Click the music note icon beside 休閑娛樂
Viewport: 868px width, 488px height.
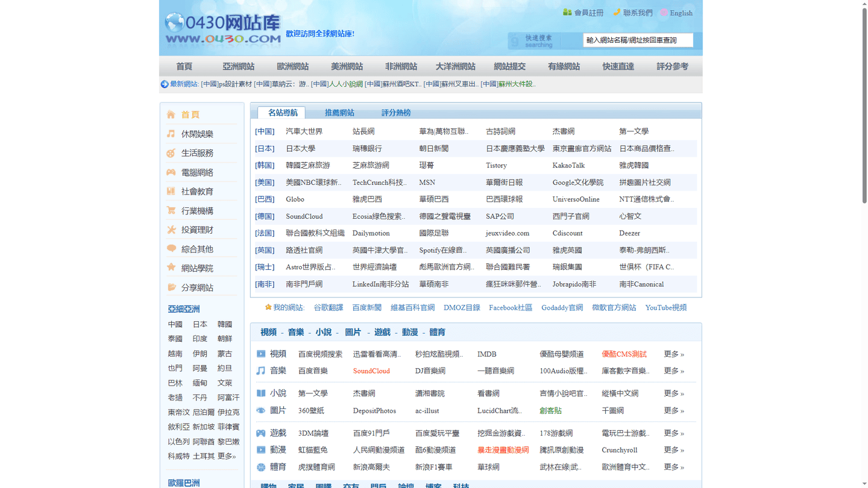(x=171, y=134)
